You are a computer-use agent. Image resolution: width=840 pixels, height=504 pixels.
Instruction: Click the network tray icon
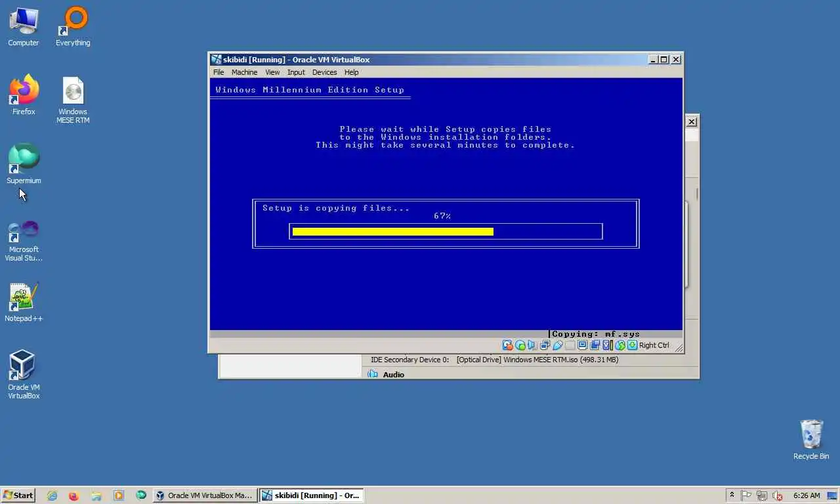pos(762,495)
